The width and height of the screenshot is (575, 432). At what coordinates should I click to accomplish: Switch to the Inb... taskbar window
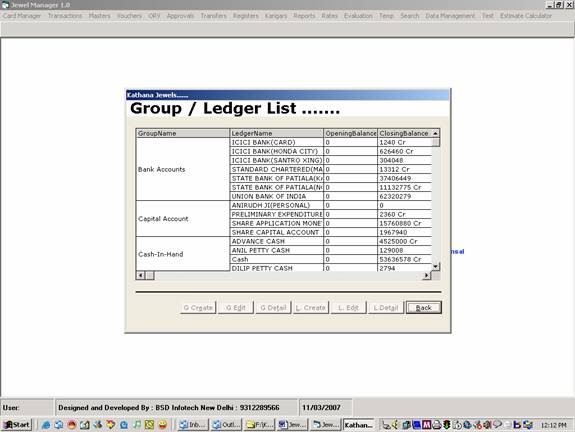[194, 425]
